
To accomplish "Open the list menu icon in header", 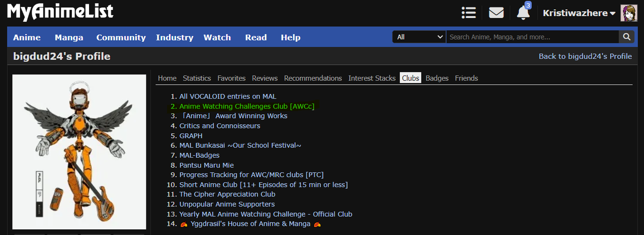I will click(469, 13).
